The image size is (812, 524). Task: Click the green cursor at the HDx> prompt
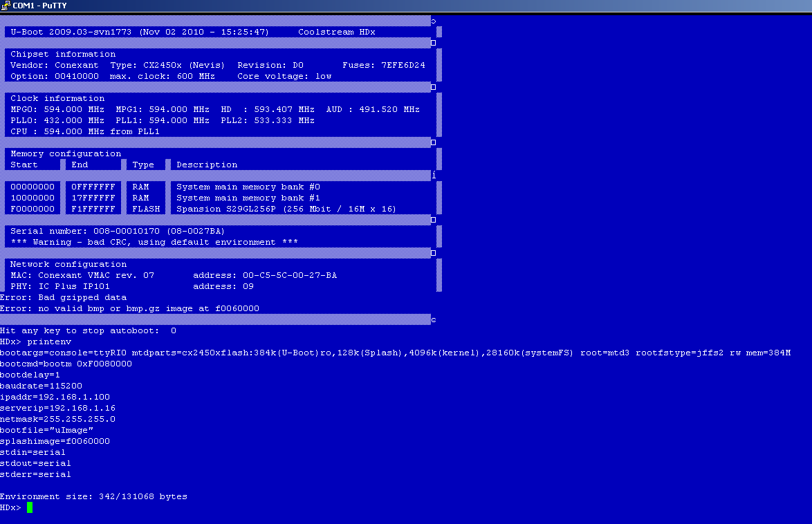30,508
